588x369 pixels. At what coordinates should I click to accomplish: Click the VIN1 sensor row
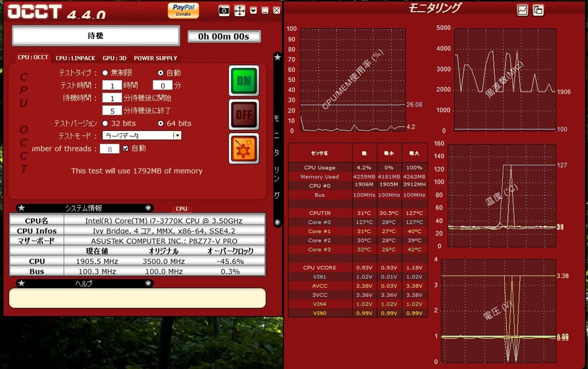358,277
